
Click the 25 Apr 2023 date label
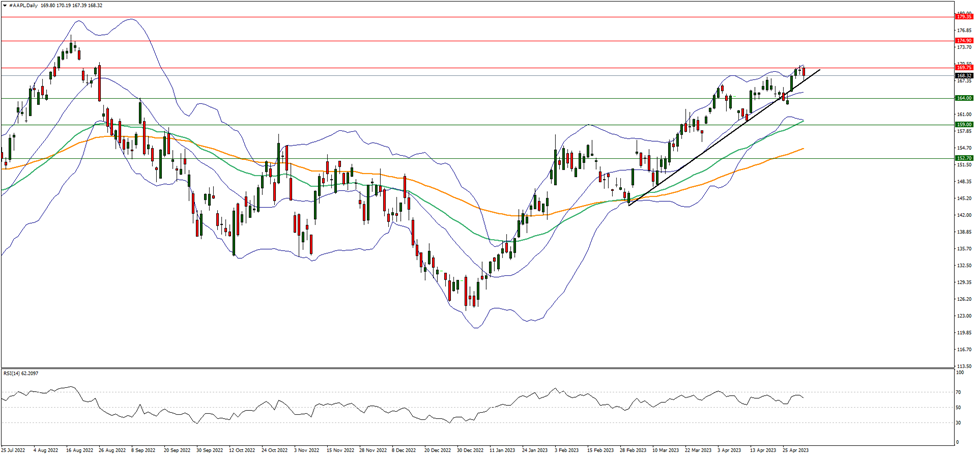coord(795,451)
